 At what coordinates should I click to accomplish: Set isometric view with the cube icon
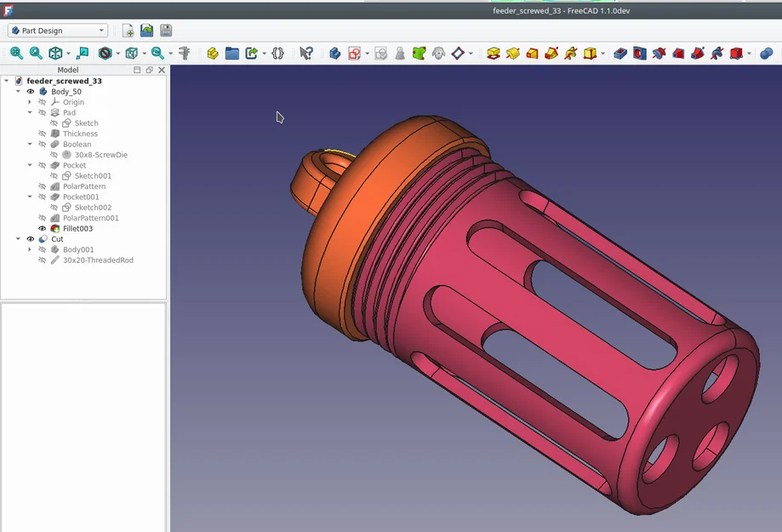pos(55,53)
